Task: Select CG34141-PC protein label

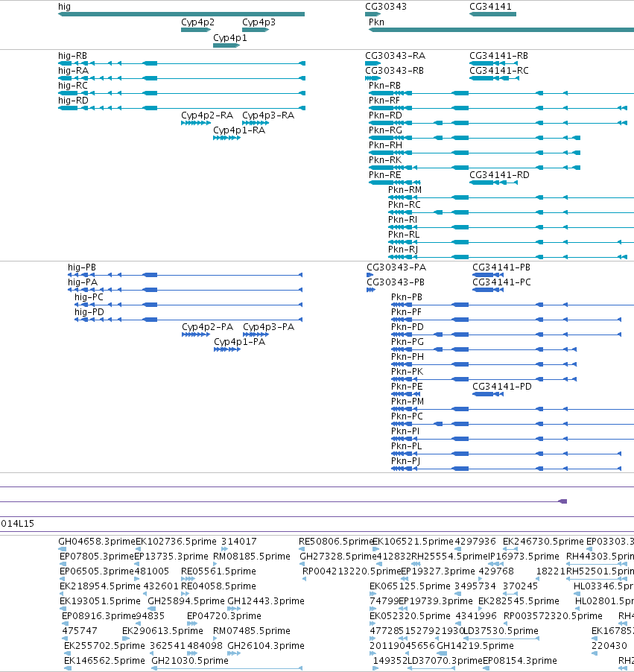Action: [x=501, y=282]
